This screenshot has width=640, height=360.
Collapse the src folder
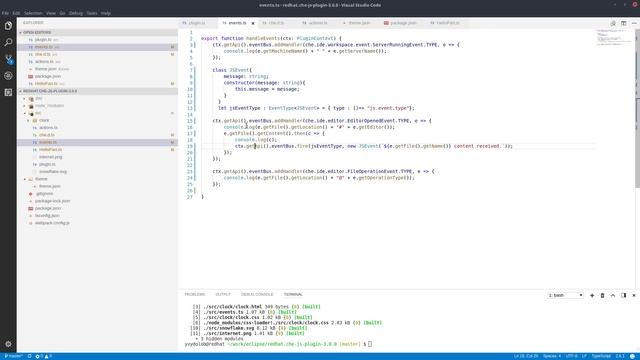(97, 113)
